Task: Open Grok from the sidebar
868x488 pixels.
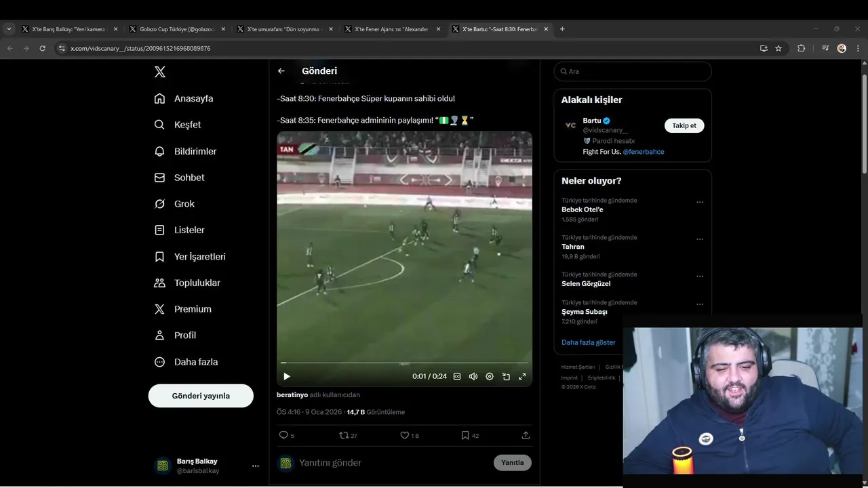Action: pos(174,204)
